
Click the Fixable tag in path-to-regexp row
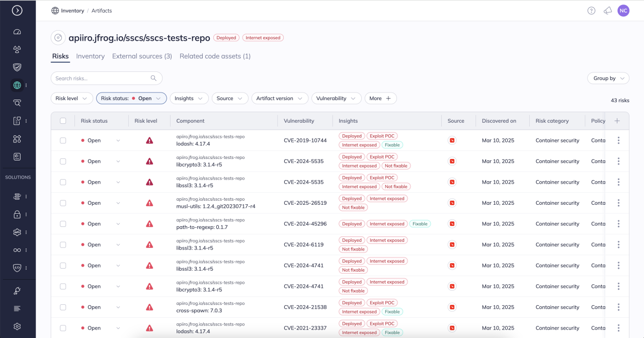tap(420, 224)
